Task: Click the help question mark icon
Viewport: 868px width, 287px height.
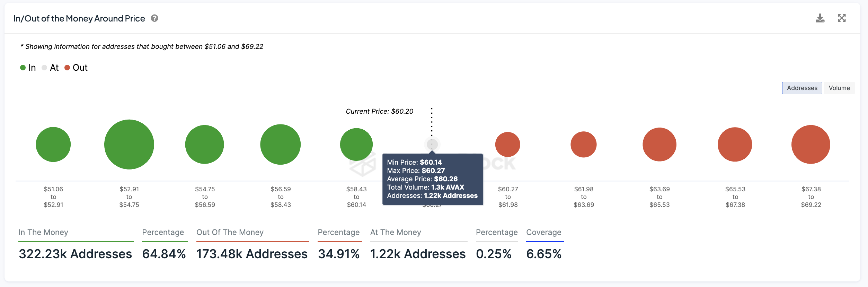Action: point(154,18)
